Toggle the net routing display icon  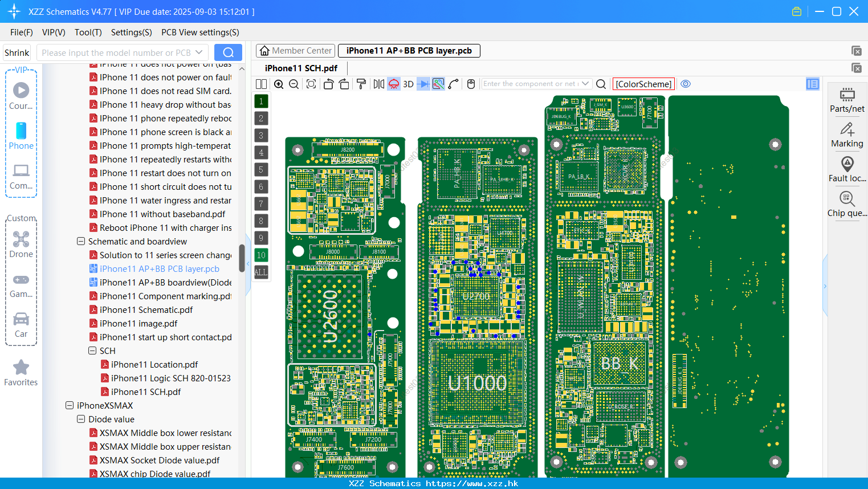[x=438, y=84]
